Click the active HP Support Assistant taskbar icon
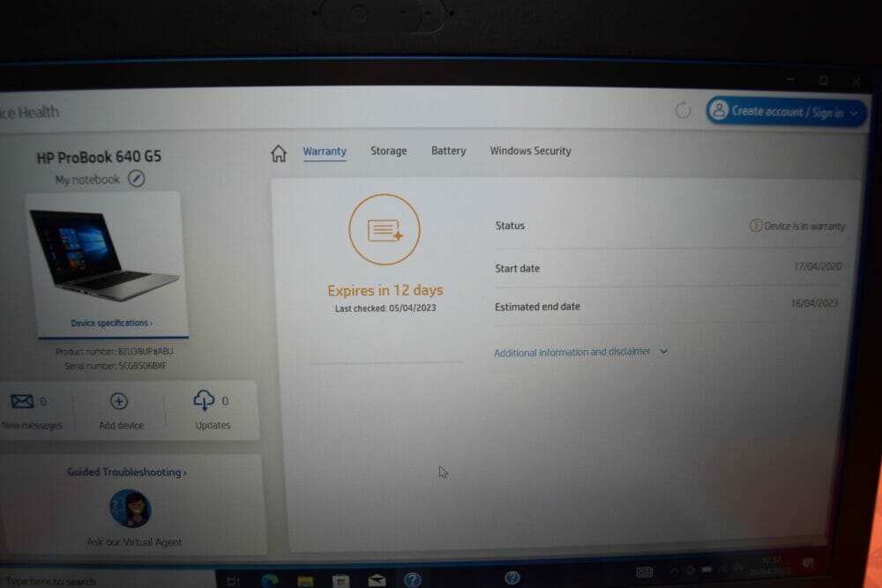The image size is (882, 588). point(412,579)
